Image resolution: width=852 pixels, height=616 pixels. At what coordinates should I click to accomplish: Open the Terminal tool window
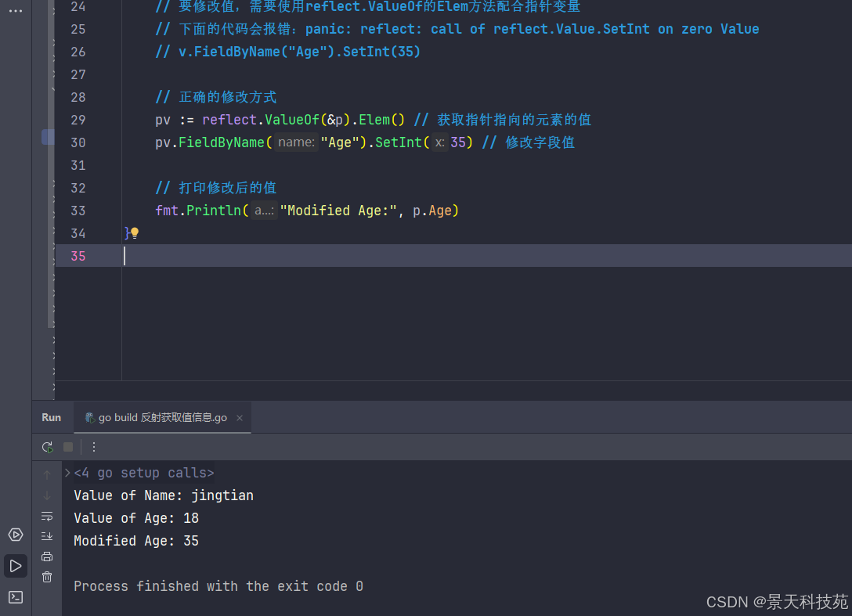pos(16,596)
